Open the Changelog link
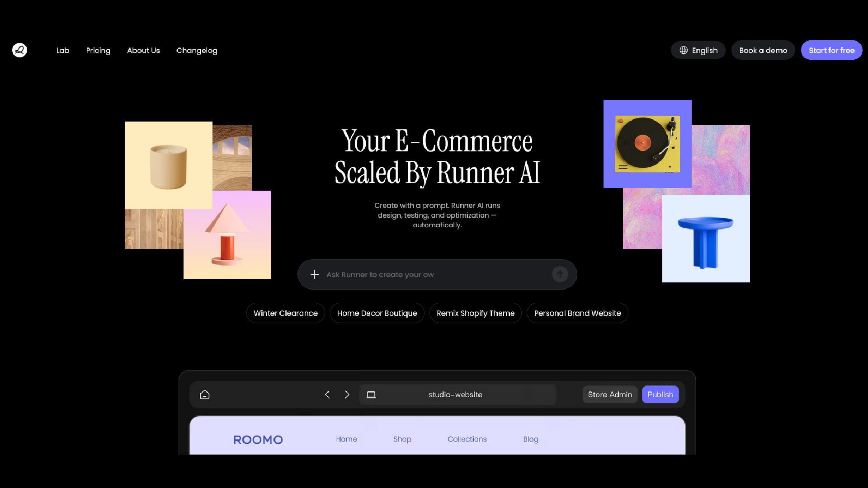 197,50
